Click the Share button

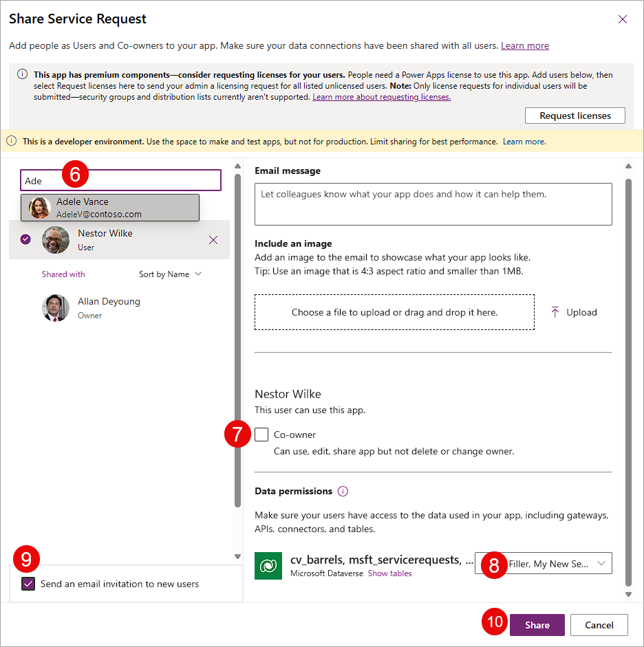pos(537,625)
